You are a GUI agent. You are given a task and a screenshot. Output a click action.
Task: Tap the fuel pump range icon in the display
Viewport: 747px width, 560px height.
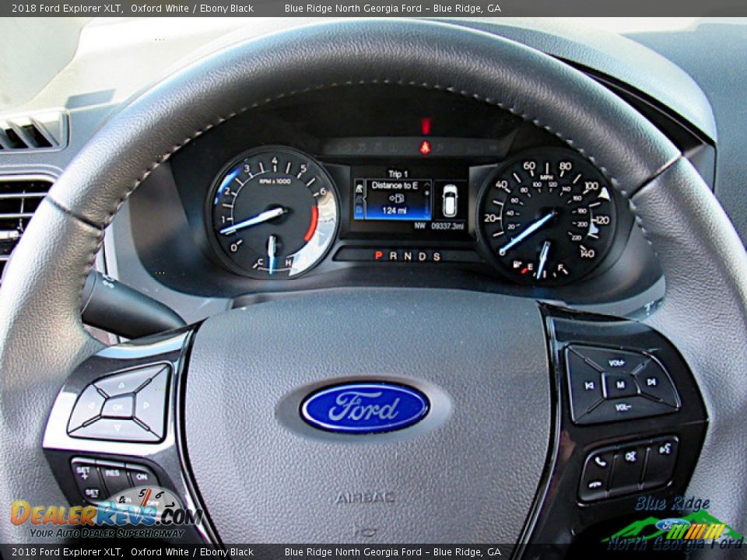(x=397, y=198)
